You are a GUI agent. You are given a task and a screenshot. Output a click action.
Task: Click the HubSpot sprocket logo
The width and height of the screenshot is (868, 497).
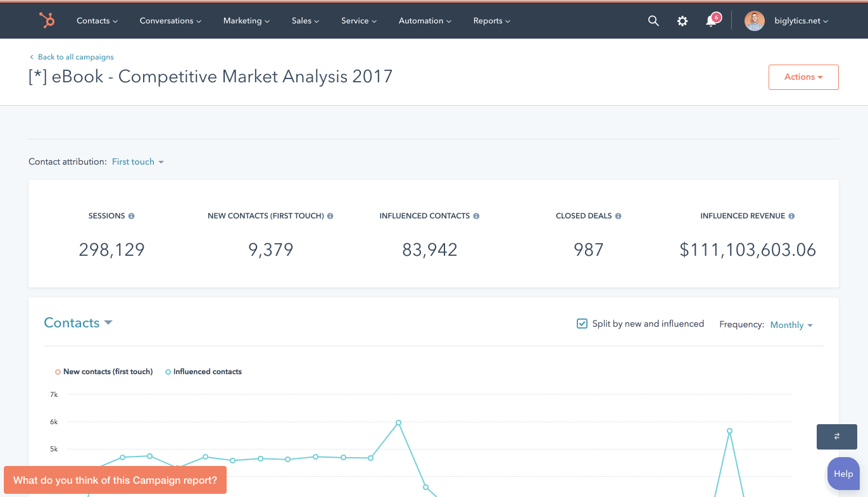(46, 20)
